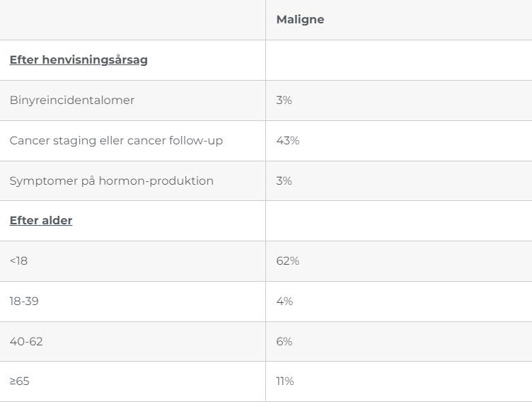Image resolution: width=532 pixels, height=402 pixels.
Task: Click the 3% value for Symptomer på hormon-produktion
Action: pyautogui.click(x=284, y=180)
